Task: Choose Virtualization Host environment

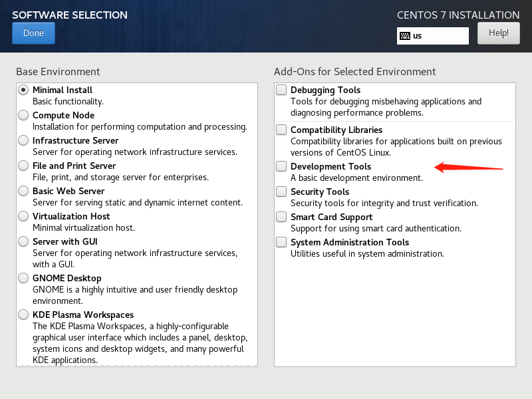Action: pos(23,216)
